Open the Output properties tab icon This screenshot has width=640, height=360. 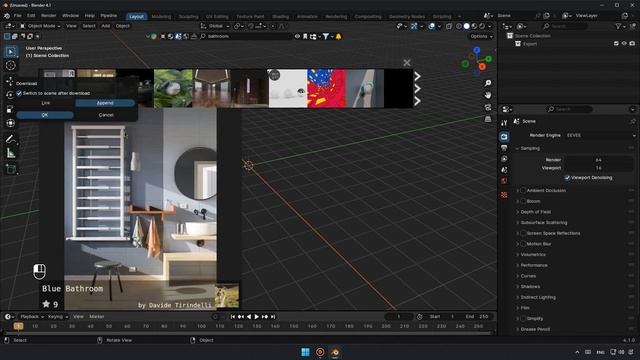pyautogui.click(x=504, y=148)
